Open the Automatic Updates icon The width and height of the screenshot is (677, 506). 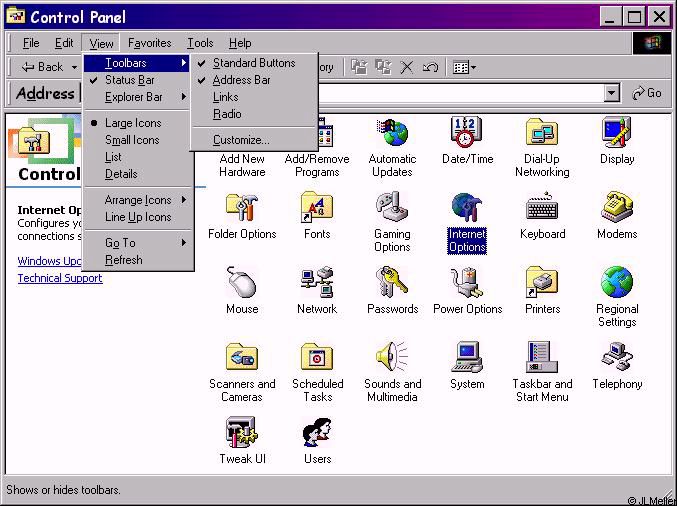click(392, 147)
